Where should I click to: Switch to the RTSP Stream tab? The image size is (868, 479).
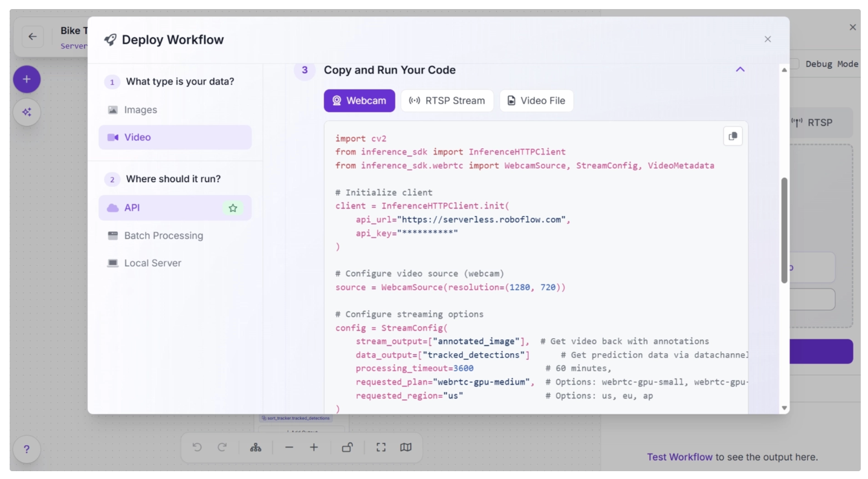pyautogui.click(x=447, y=101)
